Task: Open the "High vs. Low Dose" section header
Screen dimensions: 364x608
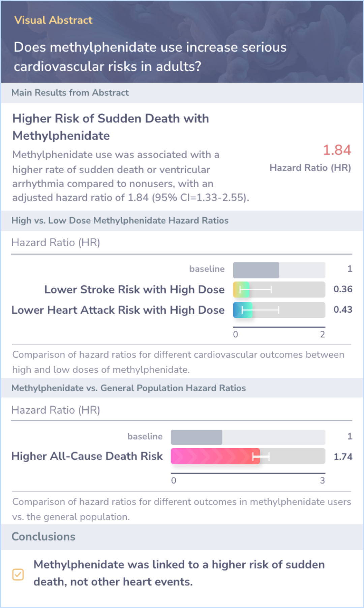Action: point(120,221)
